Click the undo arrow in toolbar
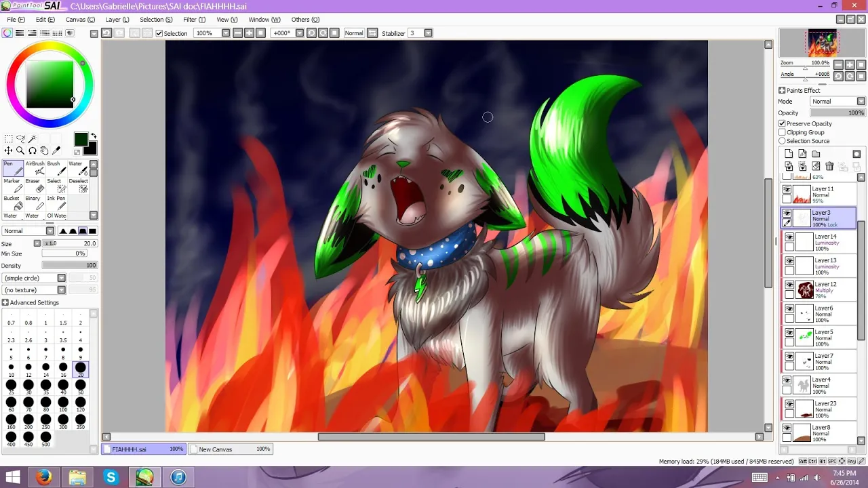This screenshot has width=868, height=488. 106,33
